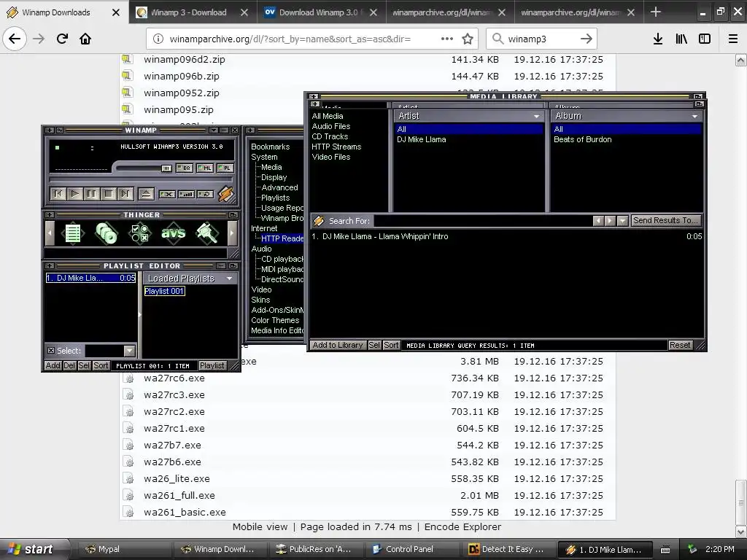The height and width of the screenshot is (560, 747).
Task: Open the Loaded Playlists dropdown
Action: pyautogui.click(x=229, y=278)
